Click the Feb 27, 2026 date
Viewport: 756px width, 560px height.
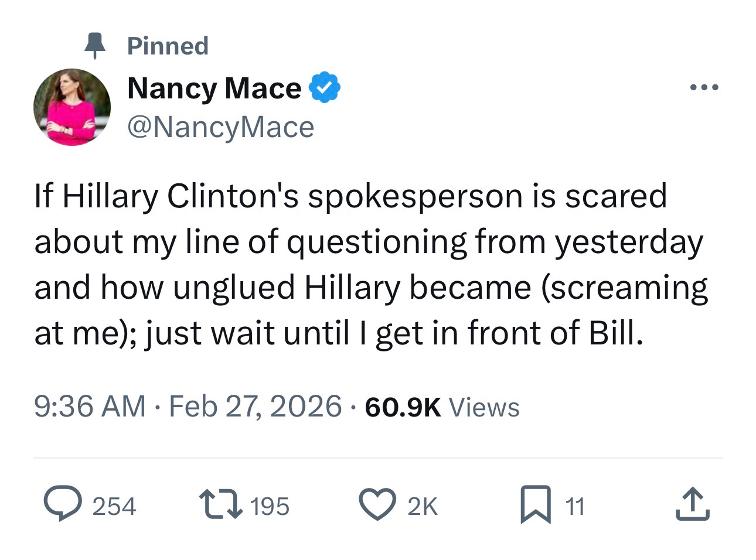pyautogui.click(x=255, y=407)
